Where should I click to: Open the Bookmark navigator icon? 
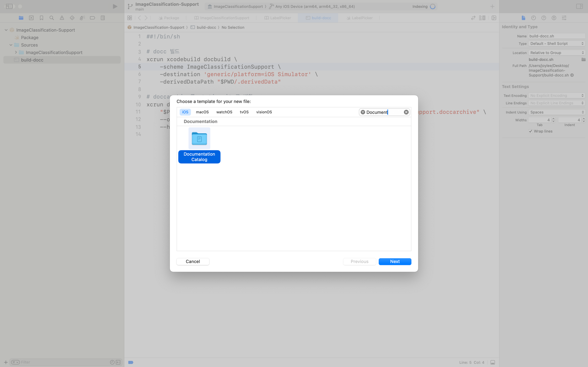point(41,18)
